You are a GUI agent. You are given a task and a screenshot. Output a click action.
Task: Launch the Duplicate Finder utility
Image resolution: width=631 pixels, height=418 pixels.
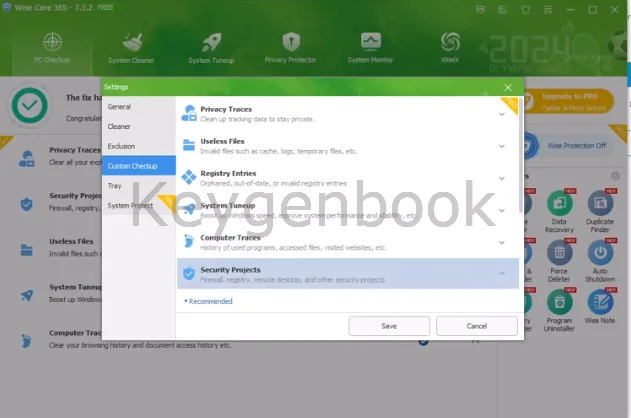click(x=601, y=206)
